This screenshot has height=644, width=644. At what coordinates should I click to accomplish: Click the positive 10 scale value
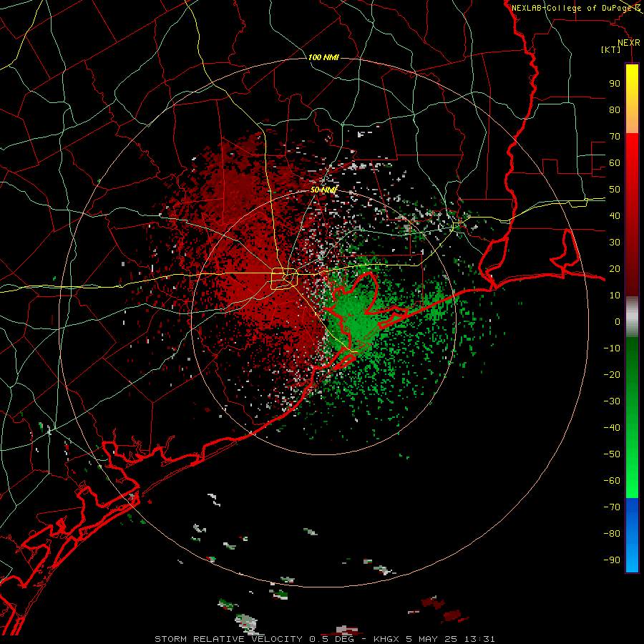click(615, 296)
